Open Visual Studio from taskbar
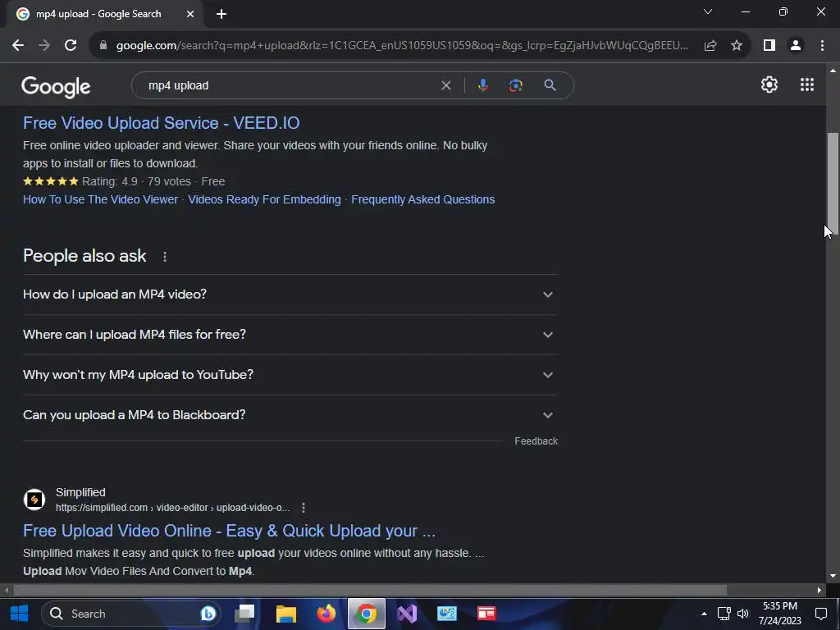The width and height of the screenshot is (840, 630). (x=407, y=614)
